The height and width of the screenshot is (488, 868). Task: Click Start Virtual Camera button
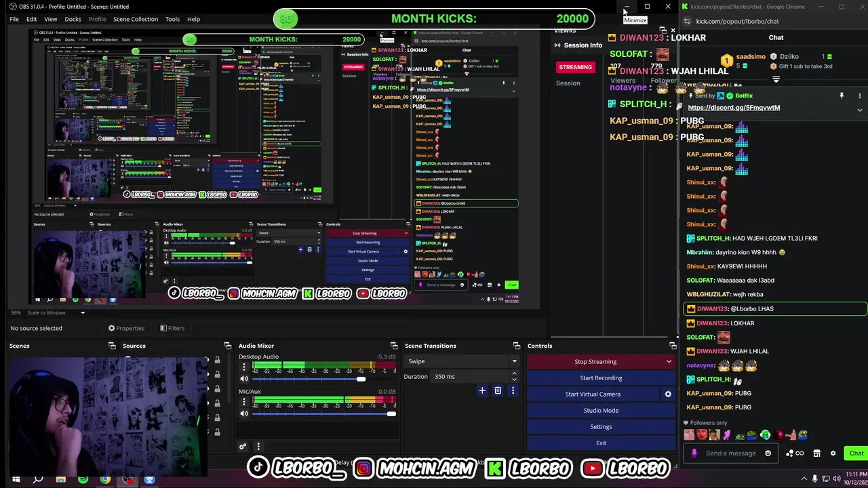coord(593,394)
